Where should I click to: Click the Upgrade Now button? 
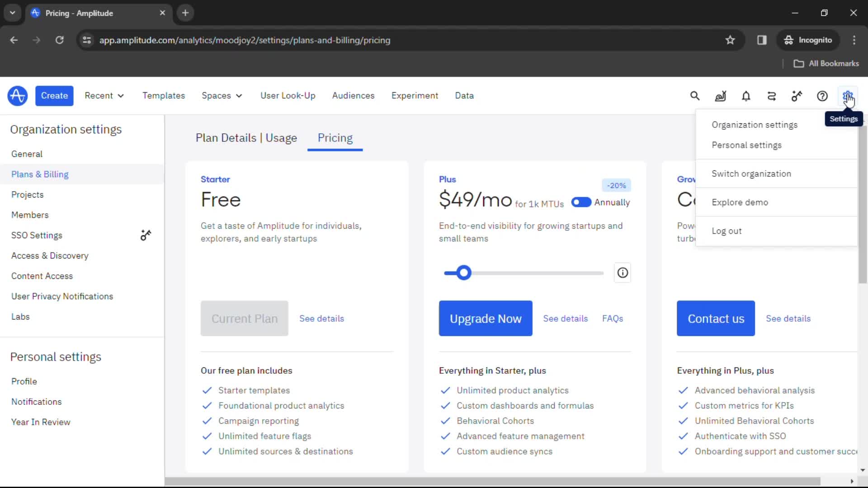click(x=486, y=318)
